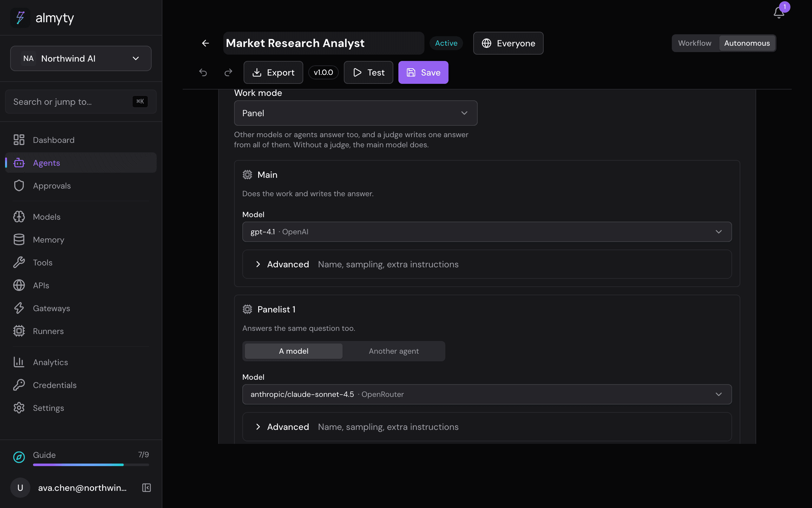Open the Credentials key item
Image resolution: width=812 pixels, height=508 pixels.
tap(81, 385)
